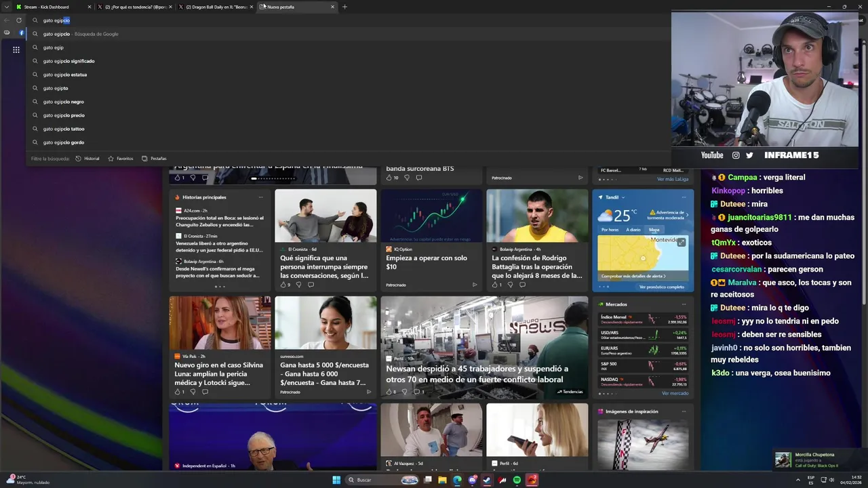
Task: Open article Qué significa que una persona interrumpa
Action: pos(325,267)
